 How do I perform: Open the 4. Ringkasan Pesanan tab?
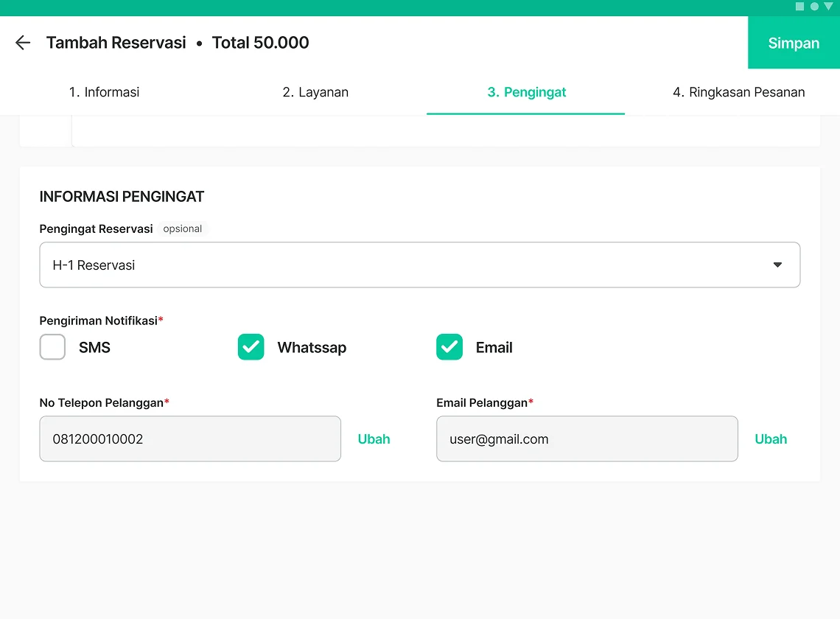click(x=738, y=92)
